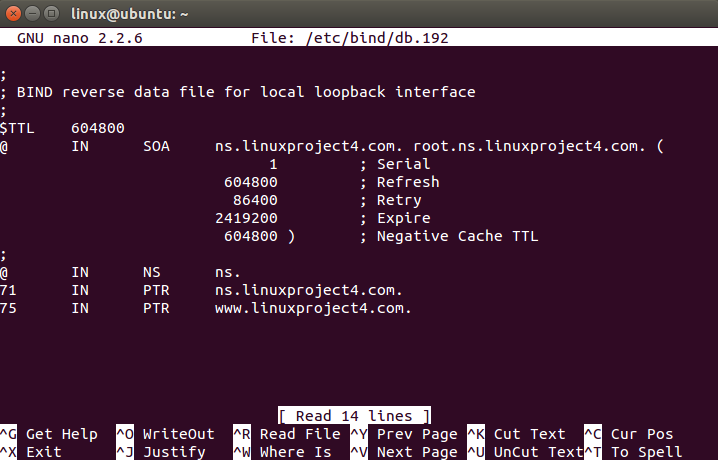Click the 'GNU nano 2.2.6' header text

coord(80,38)
